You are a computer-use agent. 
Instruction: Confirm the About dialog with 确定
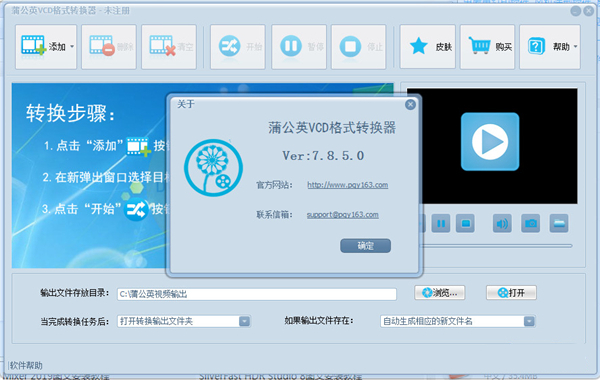pyautogui.click(x=365, y=246)
